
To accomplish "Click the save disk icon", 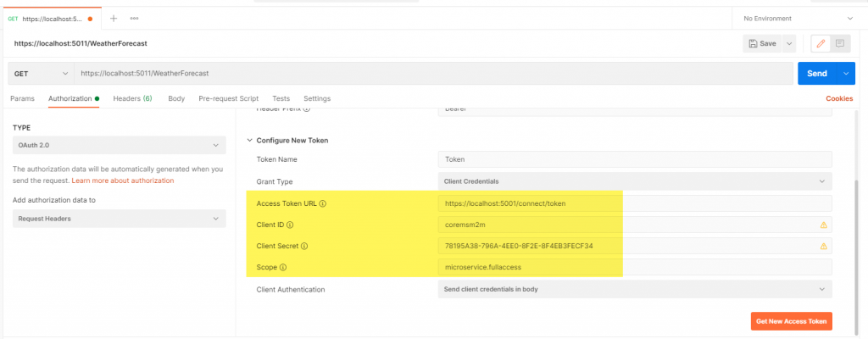I will pos(753,43).
